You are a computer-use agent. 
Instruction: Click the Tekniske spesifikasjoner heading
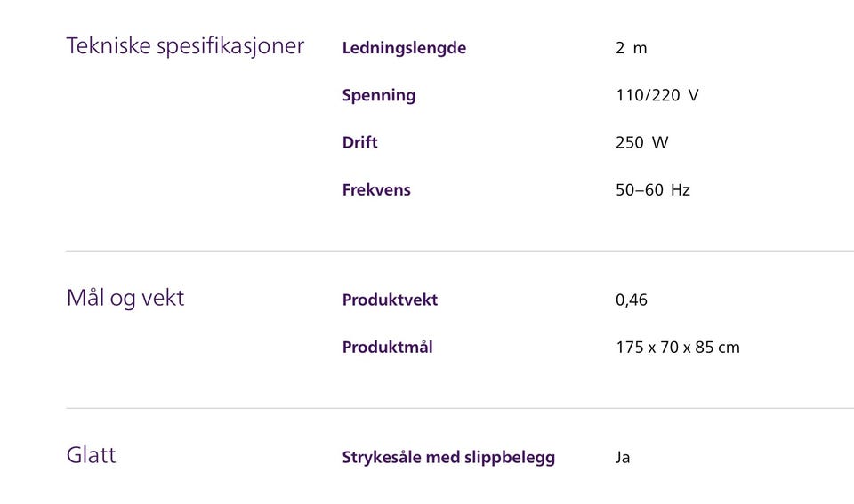coord(185,46)
